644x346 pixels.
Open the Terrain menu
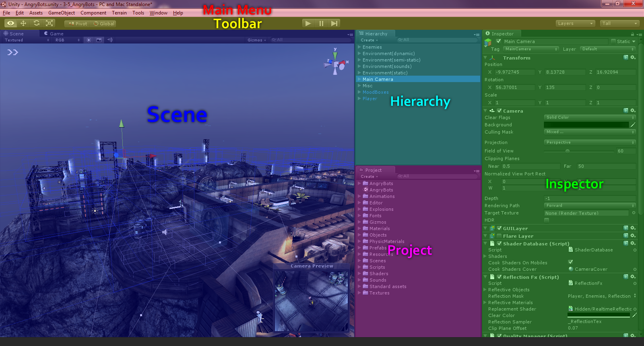point(119,13)
